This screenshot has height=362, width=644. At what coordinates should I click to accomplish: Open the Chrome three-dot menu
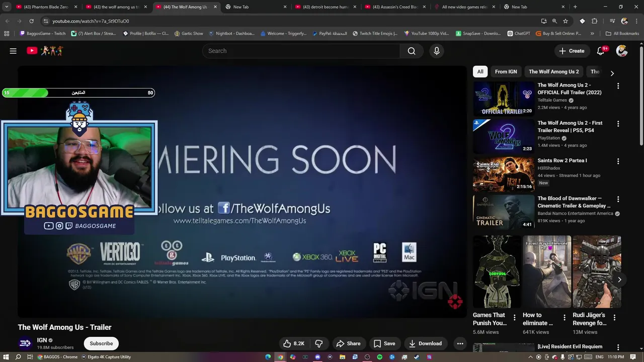[x=636, y=21]
